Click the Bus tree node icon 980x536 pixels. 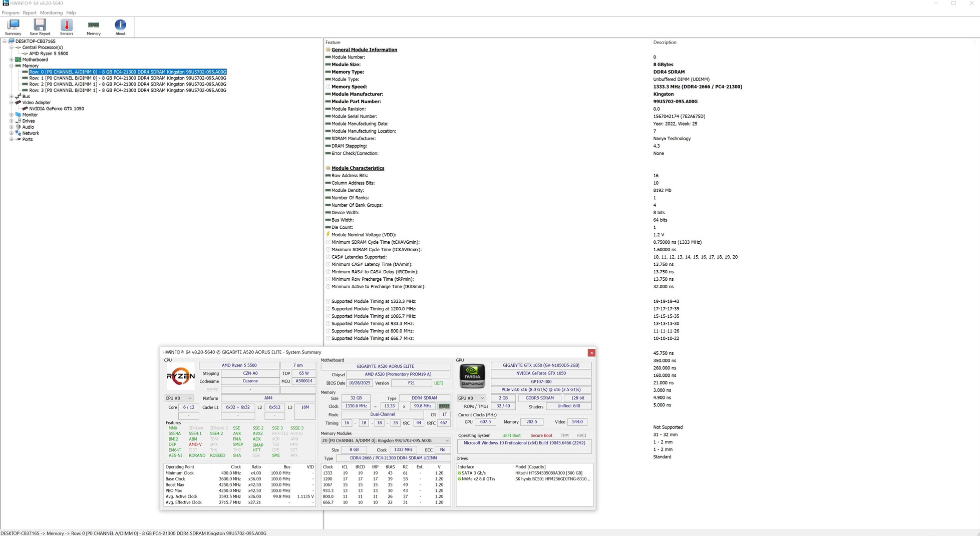(18, 97)
